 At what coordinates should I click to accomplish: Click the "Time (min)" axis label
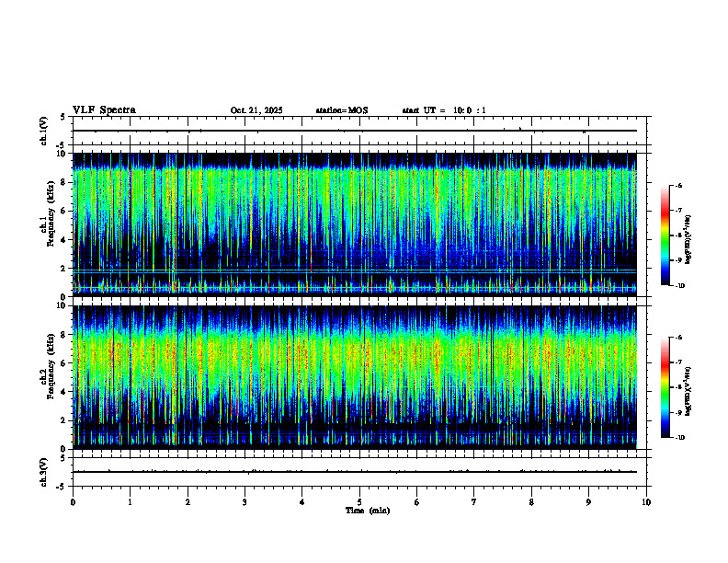(x=368, y=511)
